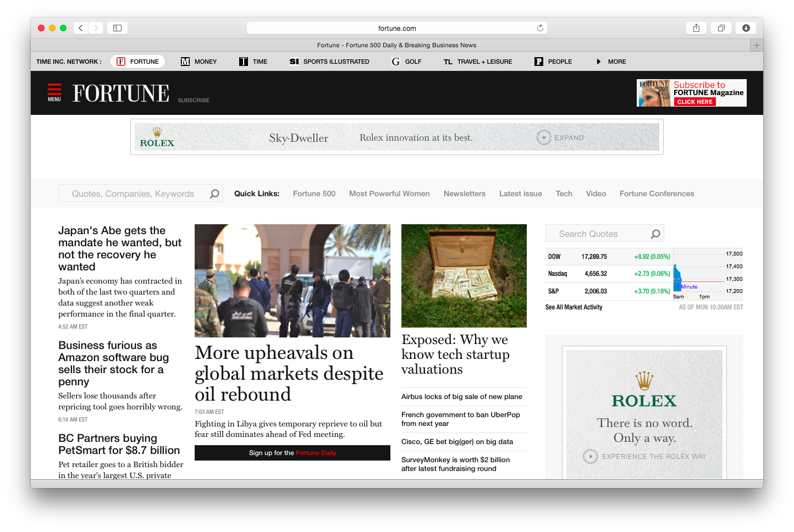794x532 pixels.
Task: Open Fortune Conferences quick link
Action: 657,193
